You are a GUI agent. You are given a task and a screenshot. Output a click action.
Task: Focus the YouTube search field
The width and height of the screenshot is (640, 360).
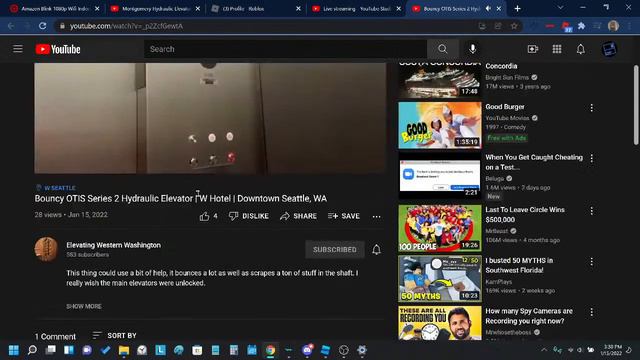[285, 49]
